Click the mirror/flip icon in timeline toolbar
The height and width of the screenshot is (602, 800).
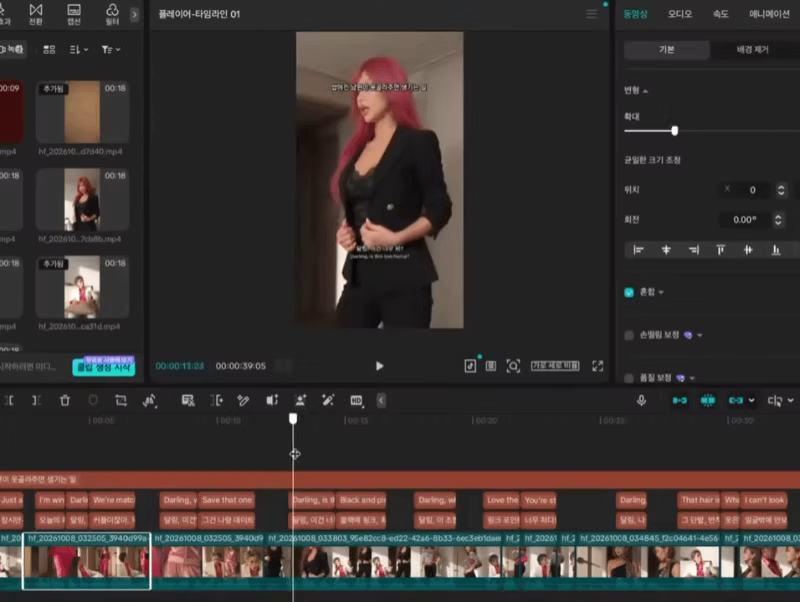click(x=149, y=400)
